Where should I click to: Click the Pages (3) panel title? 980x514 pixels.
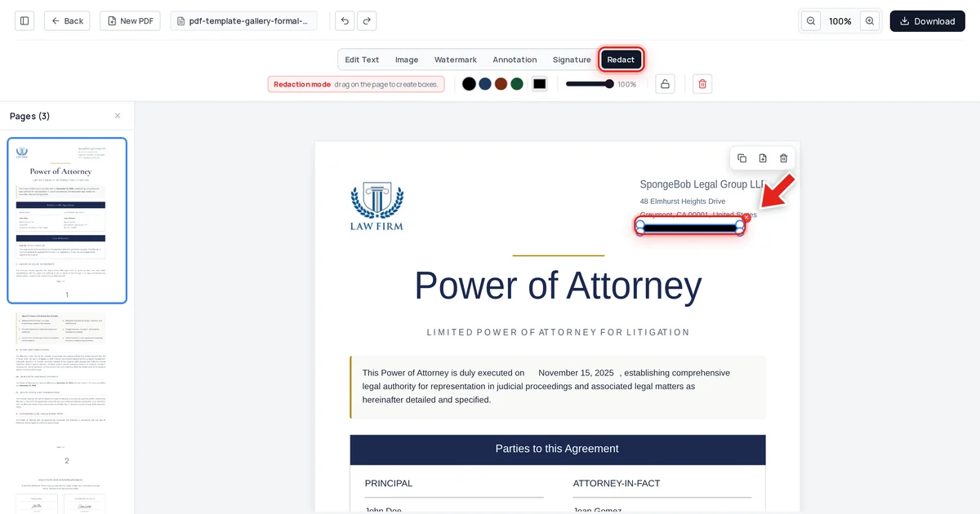30,116
